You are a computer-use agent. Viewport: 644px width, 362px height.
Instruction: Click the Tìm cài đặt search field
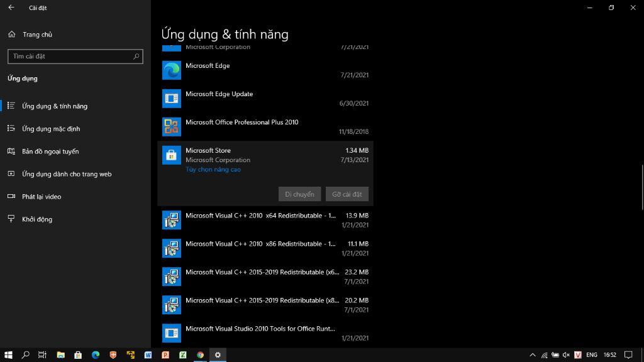(75, 56)
